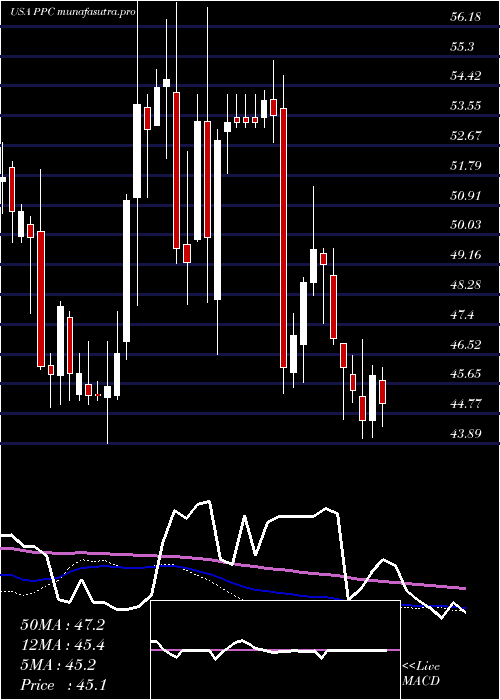
Task: Click the 52.67 price level label
Action: pyautogui.click(x=465, y=136)
